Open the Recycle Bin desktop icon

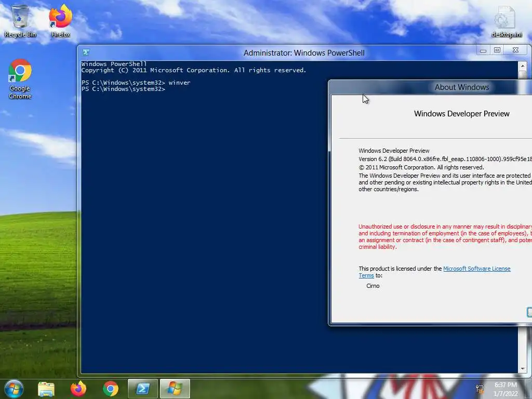click(20, 21)
